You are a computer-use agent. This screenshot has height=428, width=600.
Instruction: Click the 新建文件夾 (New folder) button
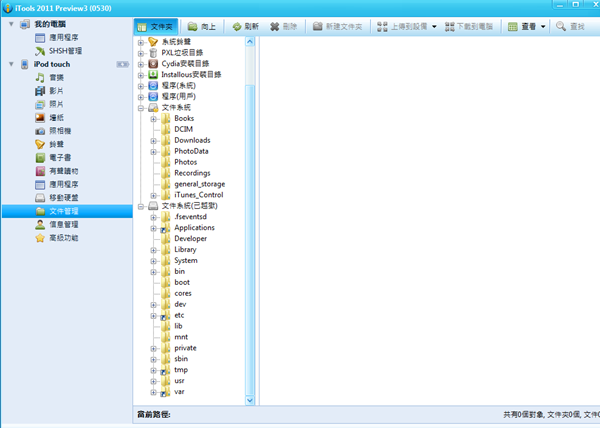coord(337,26)
